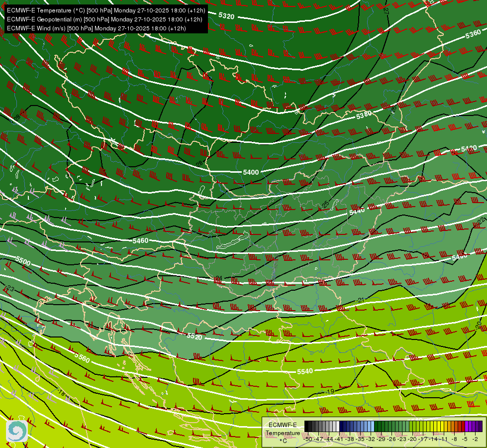Click the -22 isotherm label
This screenshot has height=448, width=487.
[480, 221]
